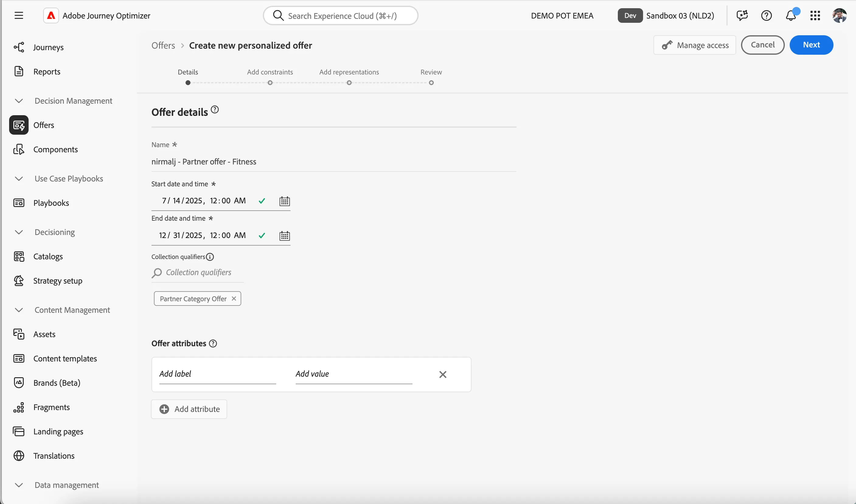This screenshot has width=856, height=504.
Task: Remove the Partner Category Offer tag
Action: click(234, 299)
